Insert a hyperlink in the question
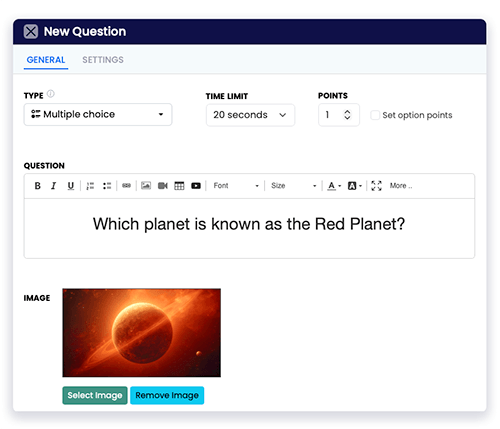 (126, 186)
